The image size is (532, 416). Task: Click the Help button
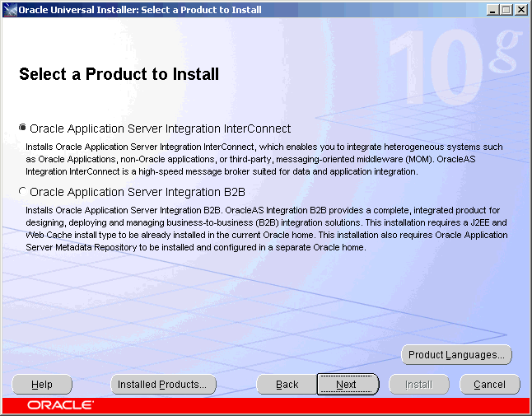42,385
